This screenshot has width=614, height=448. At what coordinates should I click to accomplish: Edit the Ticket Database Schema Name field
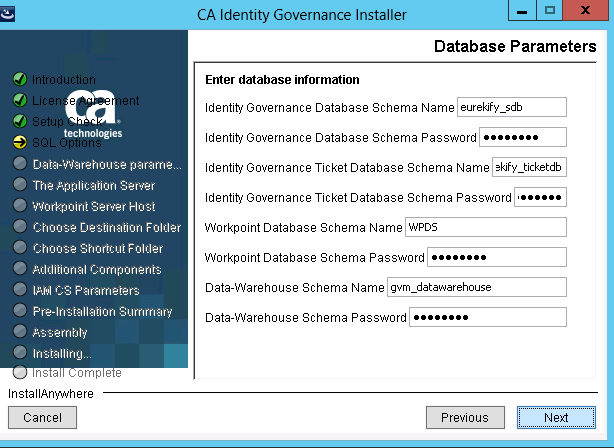tap(529, 167)
